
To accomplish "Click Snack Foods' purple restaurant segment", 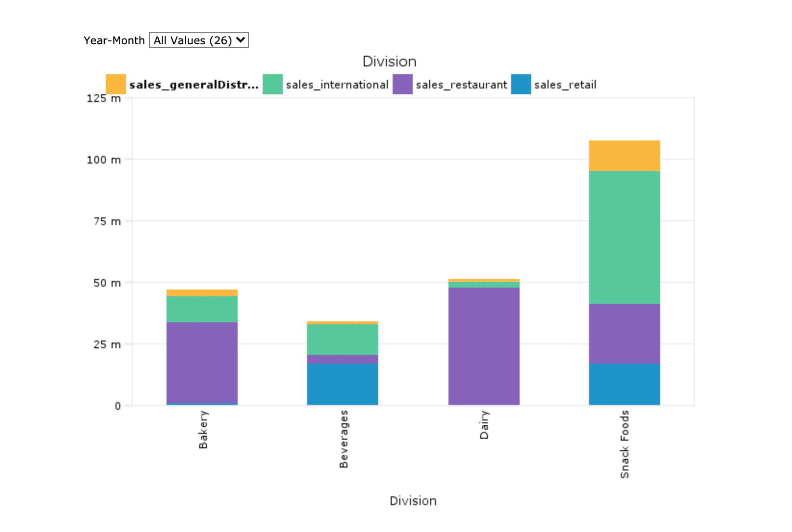I will coord(625,333).
